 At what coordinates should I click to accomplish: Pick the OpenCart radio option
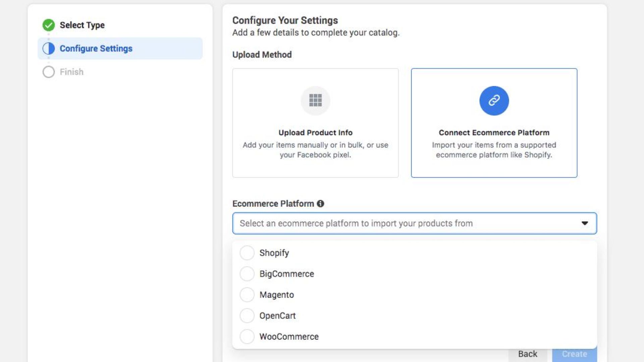[247, 316]
